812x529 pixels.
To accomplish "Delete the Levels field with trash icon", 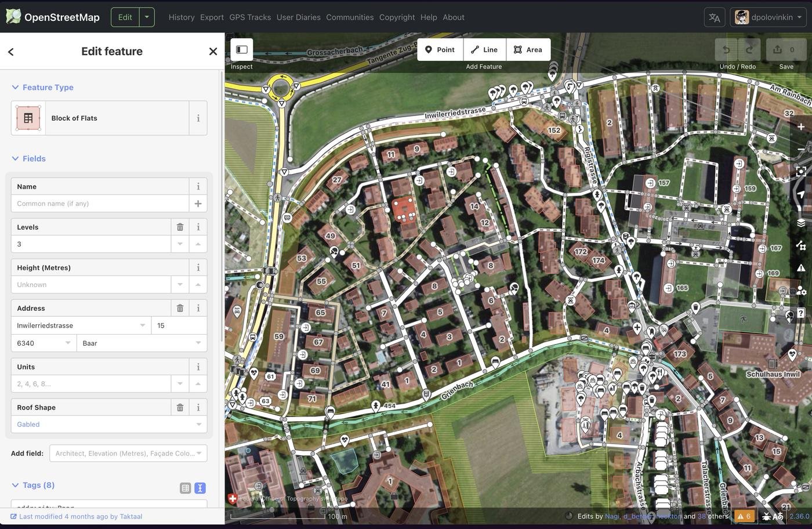I will pyautogui.click(x=180, y=227).
